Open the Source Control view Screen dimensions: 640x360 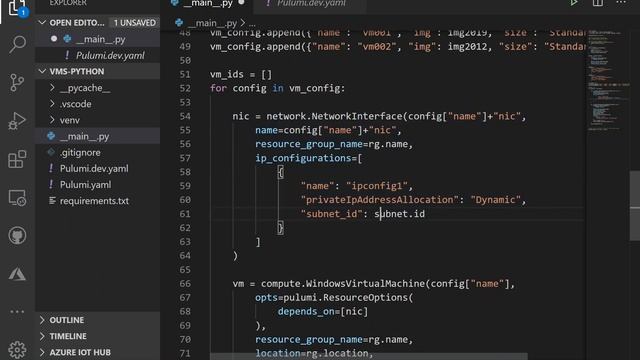(17, 83)
